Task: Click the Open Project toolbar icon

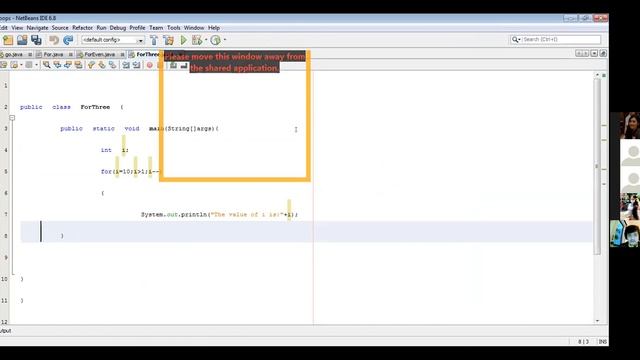Action: [x=22, y=40]
